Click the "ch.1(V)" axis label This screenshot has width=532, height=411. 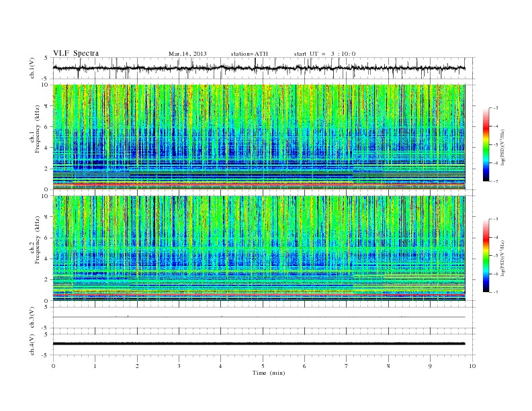coord(32,68)
